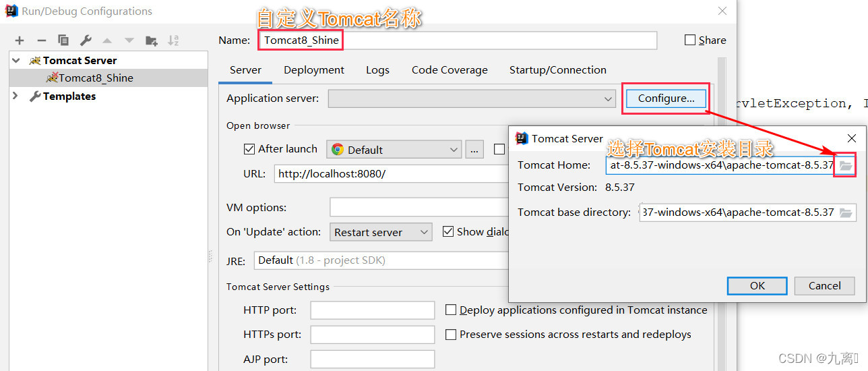Click the Tomcat Home path field

(x=721, y=165)
